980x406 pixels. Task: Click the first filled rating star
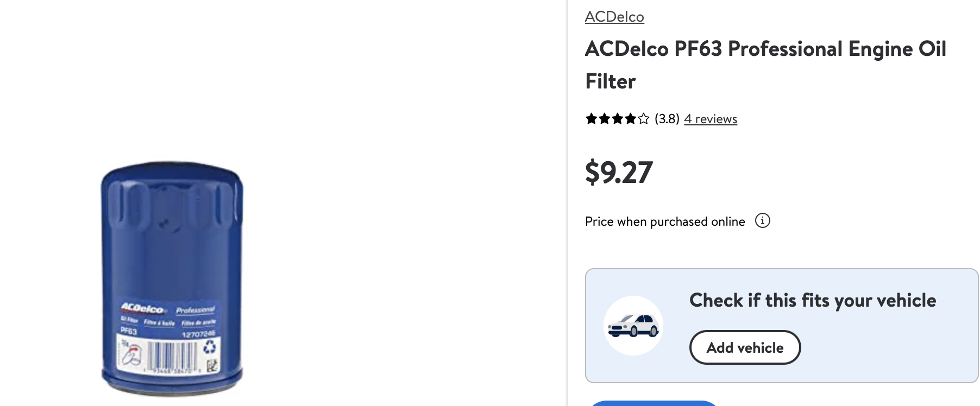(x=591, y=119)
